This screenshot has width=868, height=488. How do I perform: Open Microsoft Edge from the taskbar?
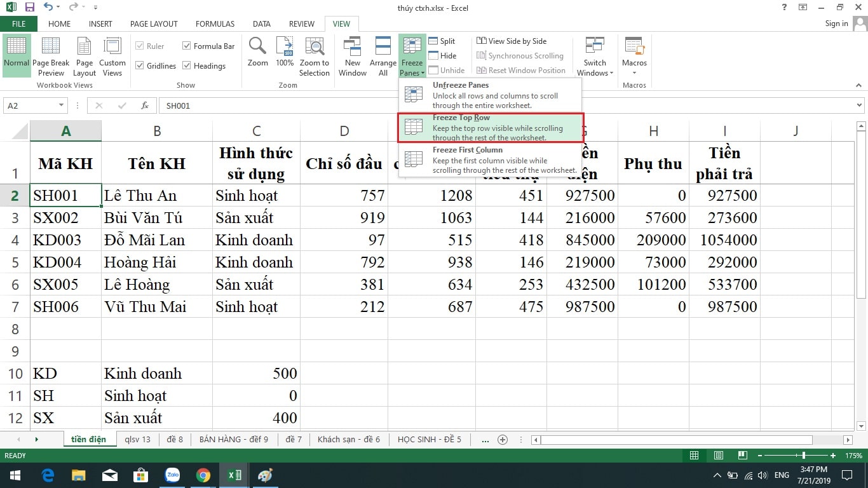click(x=48, y=475)
